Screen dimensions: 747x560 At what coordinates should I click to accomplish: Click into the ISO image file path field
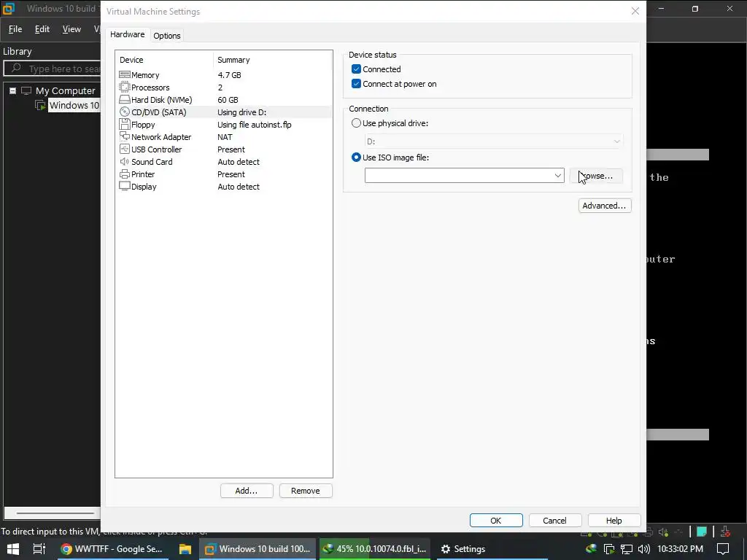click(458, 175)
